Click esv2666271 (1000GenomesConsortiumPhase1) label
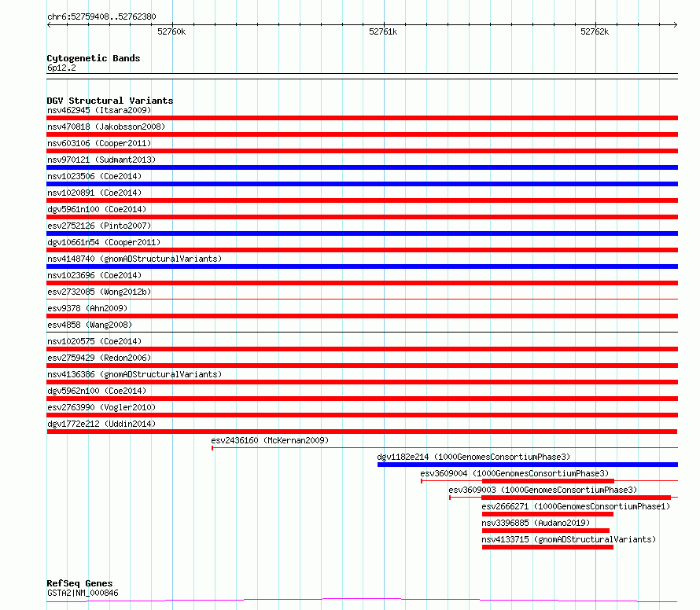700x610 pixels. pyautogui.click(x=576, y=506)
